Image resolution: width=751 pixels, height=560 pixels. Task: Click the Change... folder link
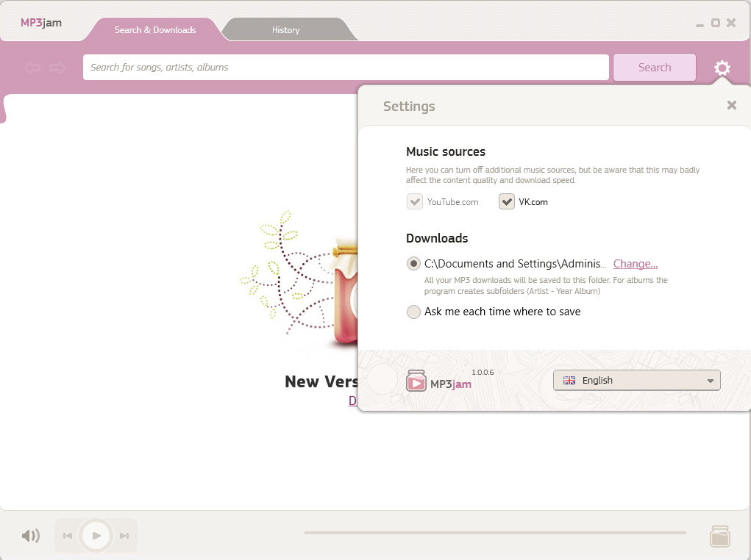(635, 264)
